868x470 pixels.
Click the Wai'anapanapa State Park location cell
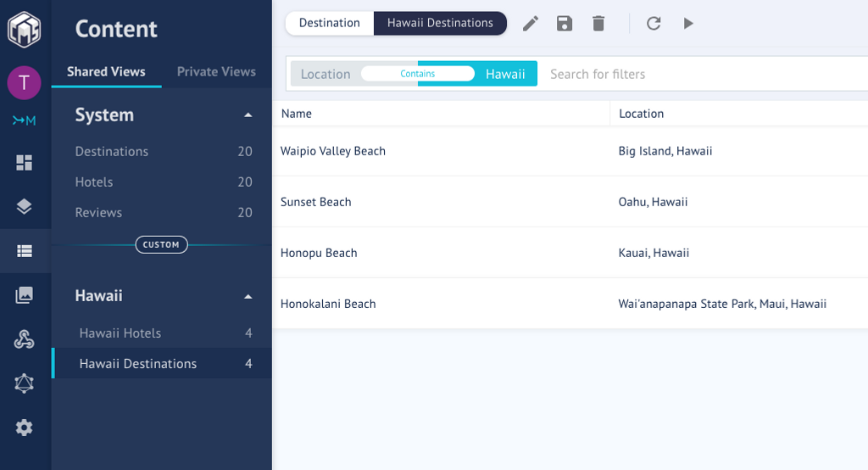(722, 304)
